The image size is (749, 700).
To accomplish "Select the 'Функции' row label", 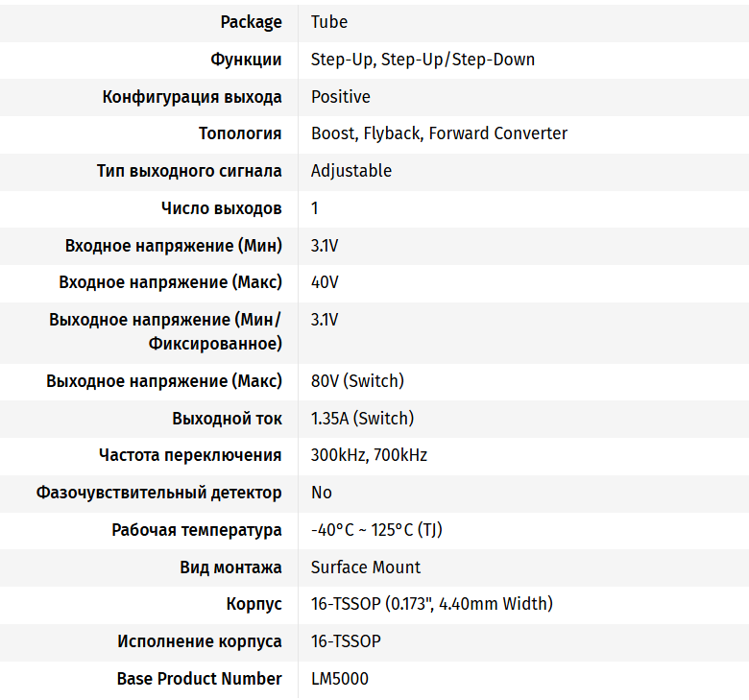I will 246,60.
